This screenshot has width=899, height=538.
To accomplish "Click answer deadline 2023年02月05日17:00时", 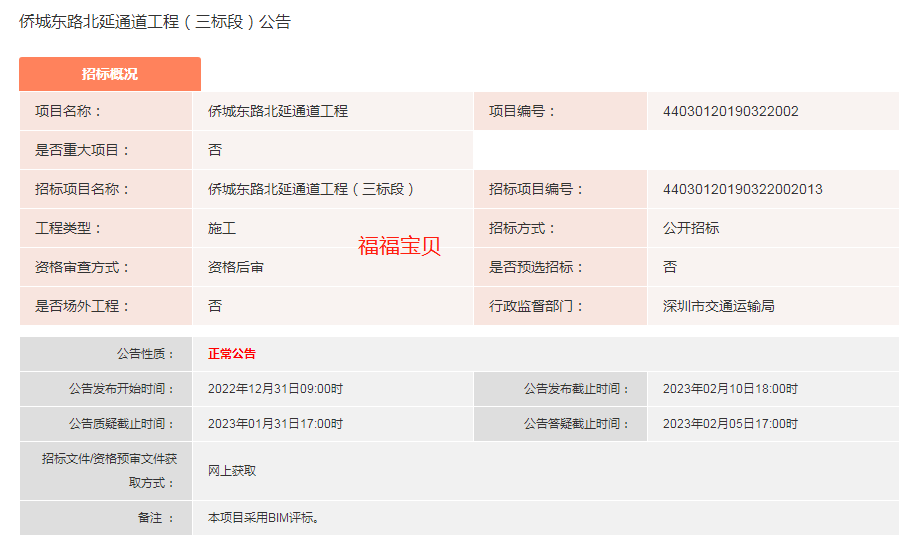I will (730, 424).
